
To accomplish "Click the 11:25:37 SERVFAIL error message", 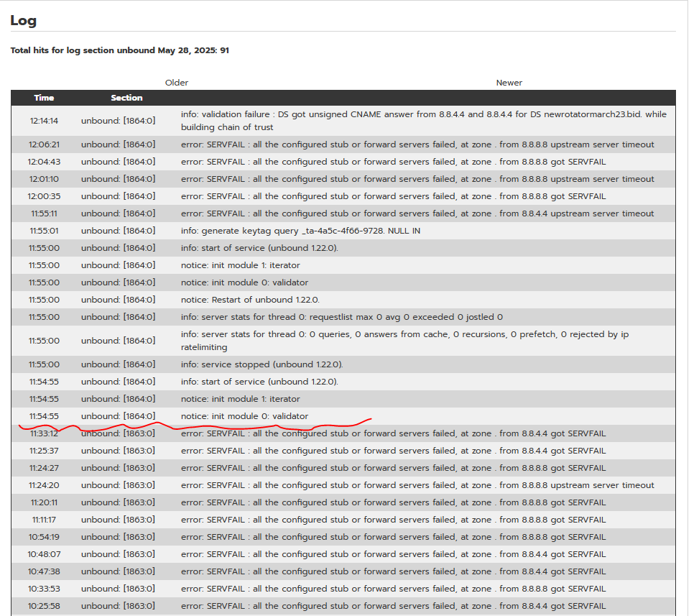I will pos(393,451).
